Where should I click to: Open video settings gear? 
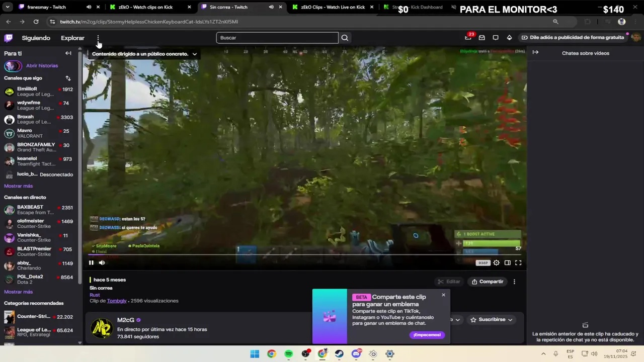coord(496,262)
